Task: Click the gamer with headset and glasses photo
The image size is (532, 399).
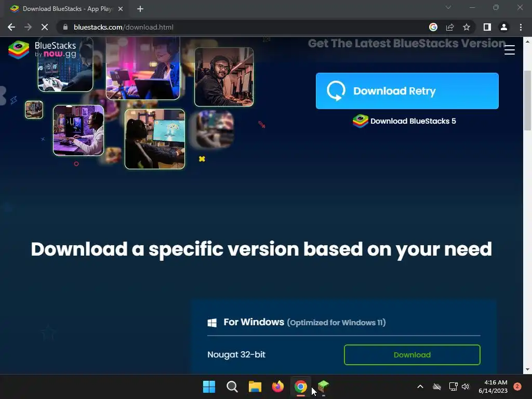Action: point(224,77)
